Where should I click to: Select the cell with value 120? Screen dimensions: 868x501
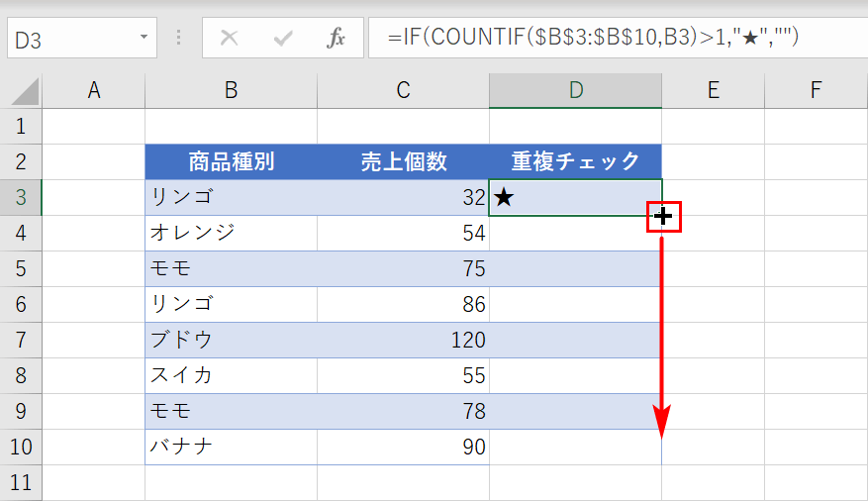point(403,340)
